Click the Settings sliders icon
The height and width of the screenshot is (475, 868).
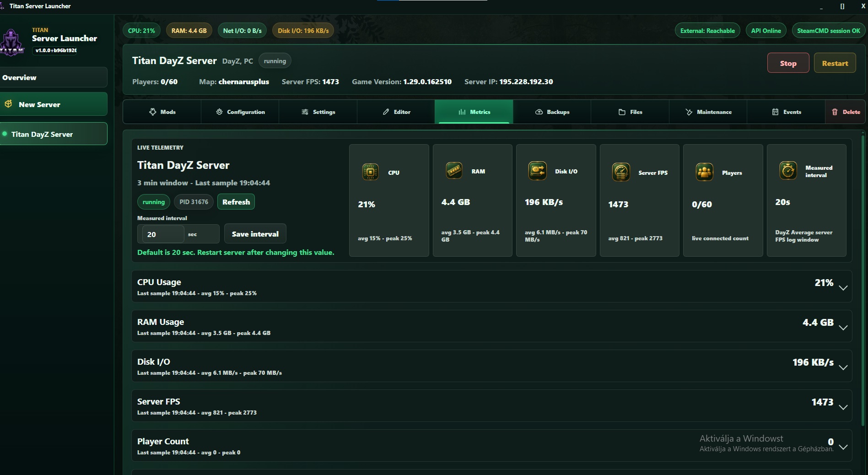(x=305, y=112)
